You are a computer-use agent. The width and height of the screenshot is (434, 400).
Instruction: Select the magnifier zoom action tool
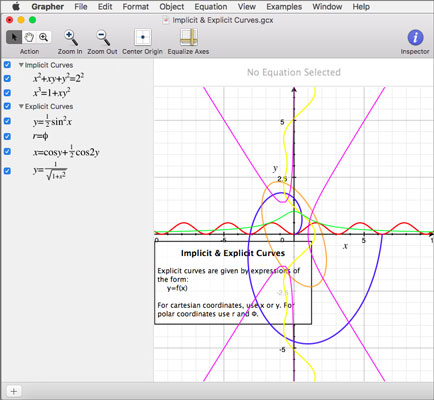pyautogui.click(x=44, y=37)
